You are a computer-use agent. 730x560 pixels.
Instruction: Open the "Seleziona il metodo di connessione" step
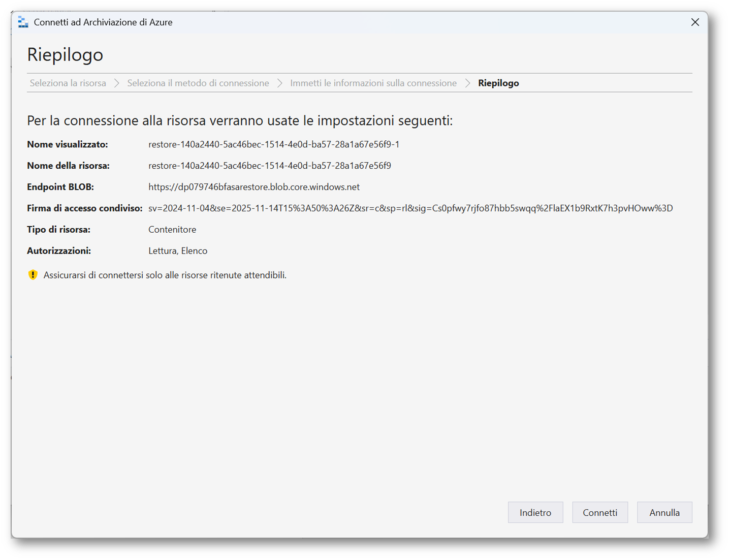[x=198, y=83]
